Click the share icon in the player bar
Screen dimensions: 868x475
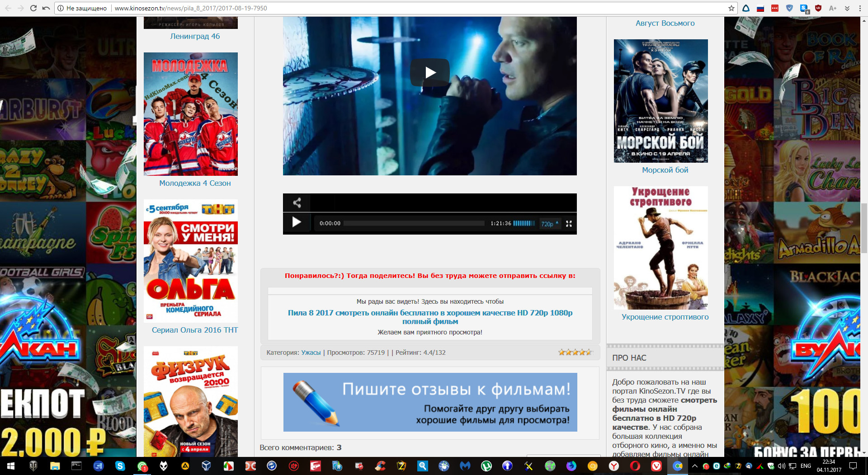297,202
